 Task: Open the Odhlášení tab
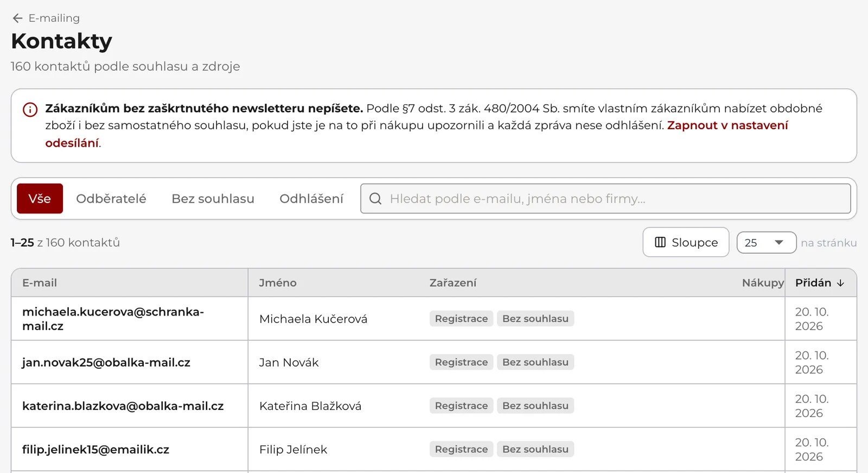(x=311, y=199)
